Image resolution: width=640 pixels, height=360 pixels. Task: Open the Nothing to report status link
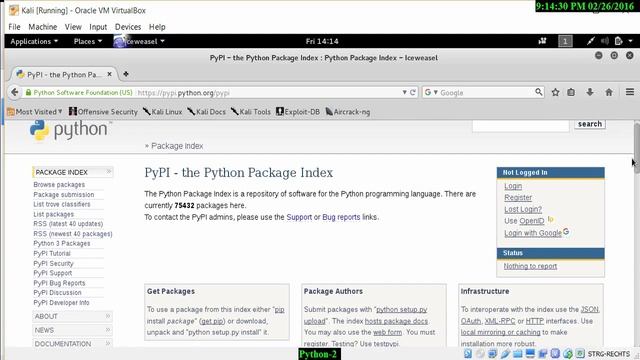point(530,266)
